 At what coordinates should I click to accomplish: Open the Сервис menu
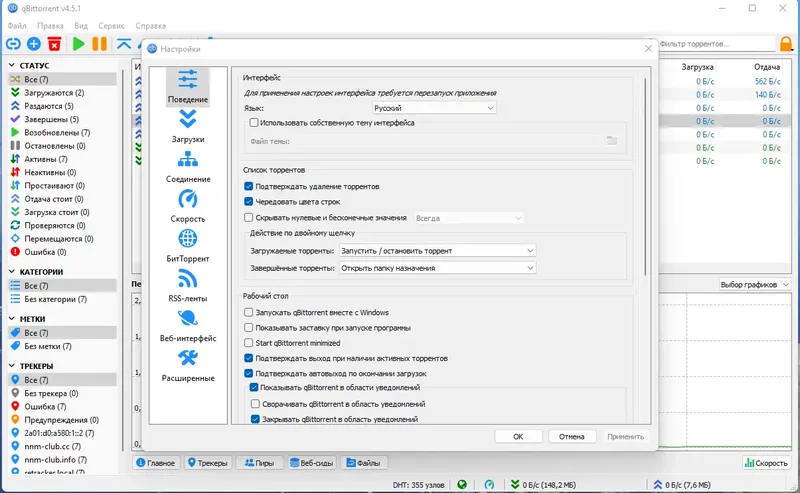click(x=111, y=26)
